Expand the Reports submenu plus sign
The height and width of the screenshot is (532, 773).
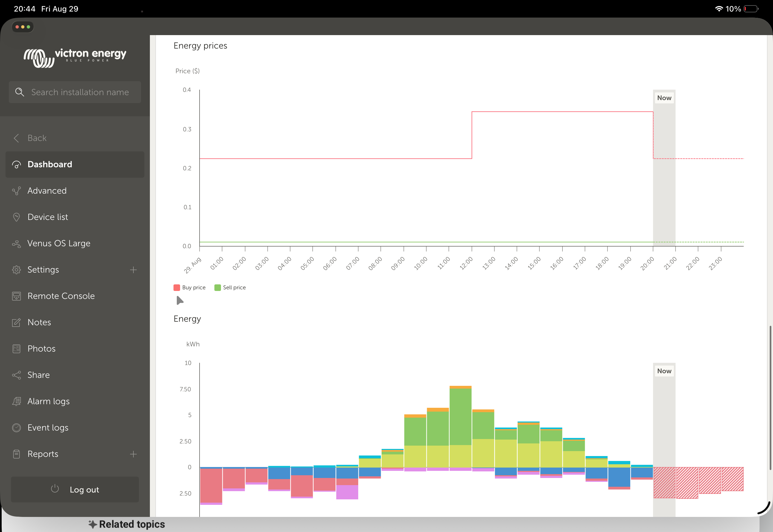point(133,454)
